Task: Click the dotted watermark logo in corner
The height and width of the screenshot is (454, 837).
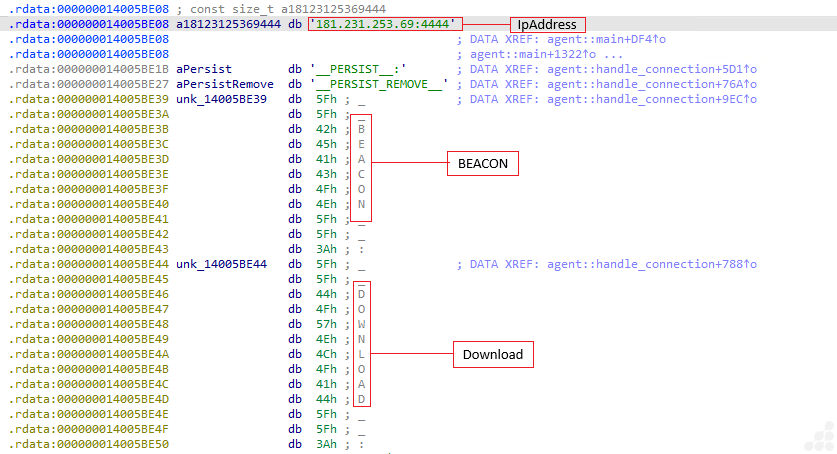Action: 818,436
